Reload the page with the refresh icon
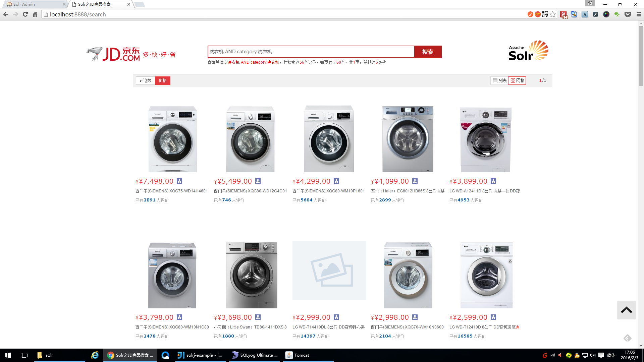 [25, 14]
